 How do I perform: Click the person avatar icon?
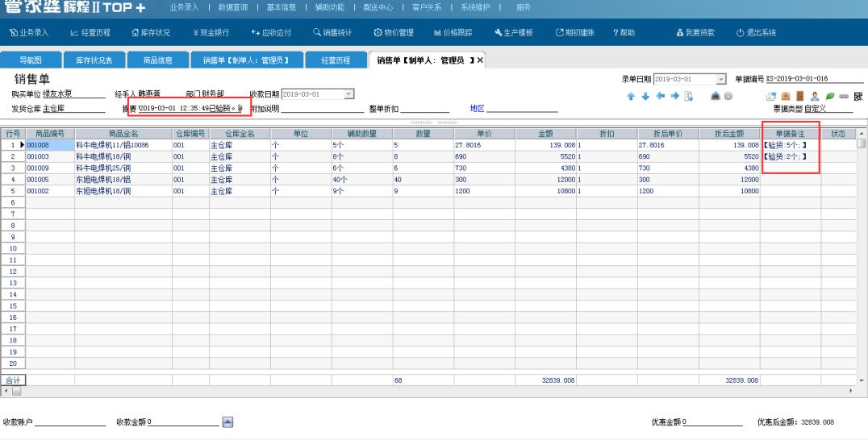(815, 96)
